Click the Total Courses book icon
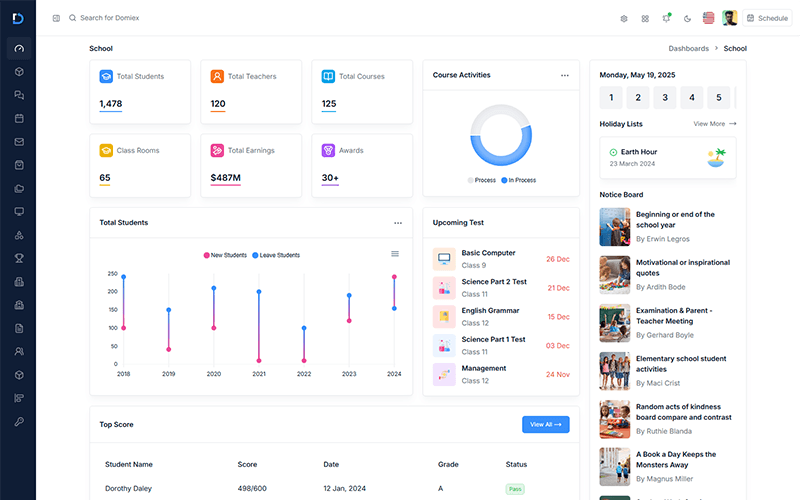 click(x=329, y=76)
